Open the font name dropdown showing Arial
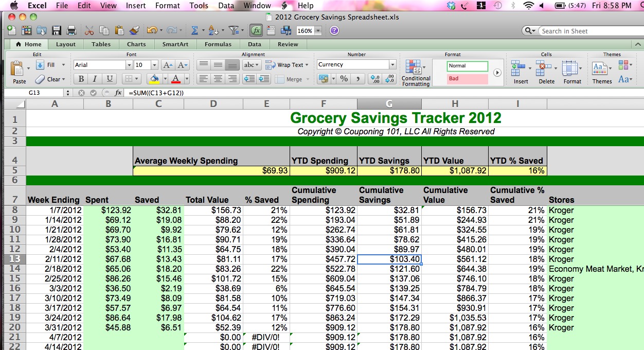Screen dimensions: 644x350 (x=129, y=65)
